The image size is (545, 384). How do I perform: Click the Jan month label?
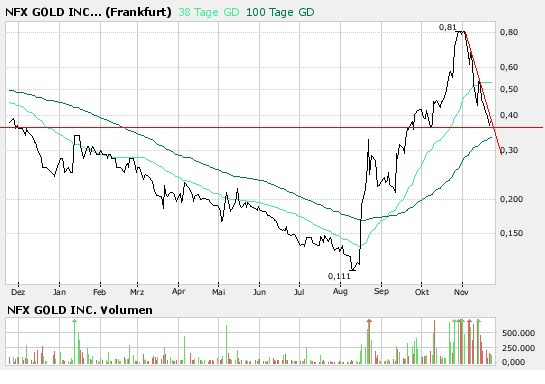59,292
